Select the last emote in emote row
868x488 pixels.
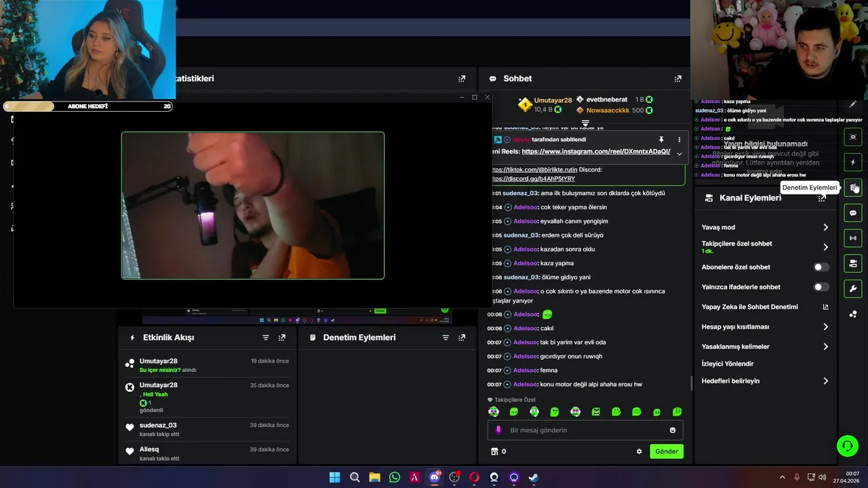click(677, 412)
